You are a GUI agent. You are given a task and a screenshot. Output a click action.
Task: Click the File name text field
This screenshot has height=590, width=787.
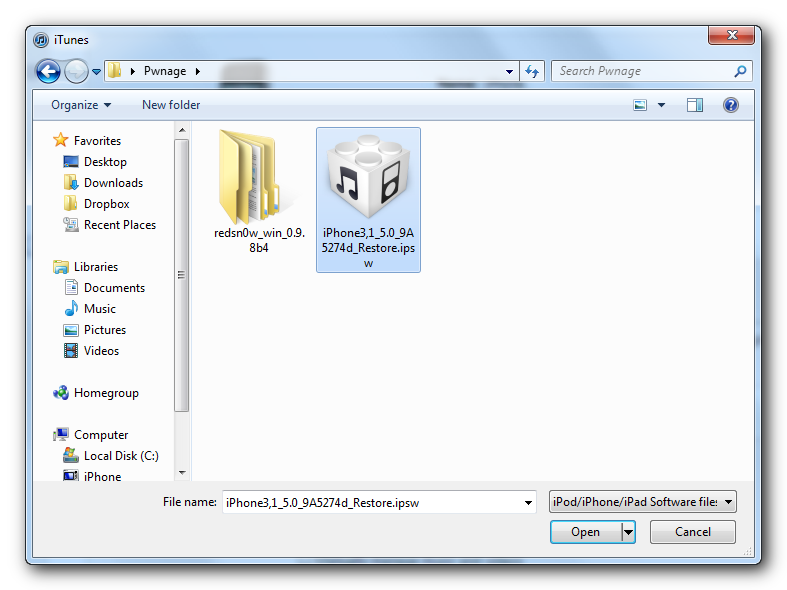371,502
